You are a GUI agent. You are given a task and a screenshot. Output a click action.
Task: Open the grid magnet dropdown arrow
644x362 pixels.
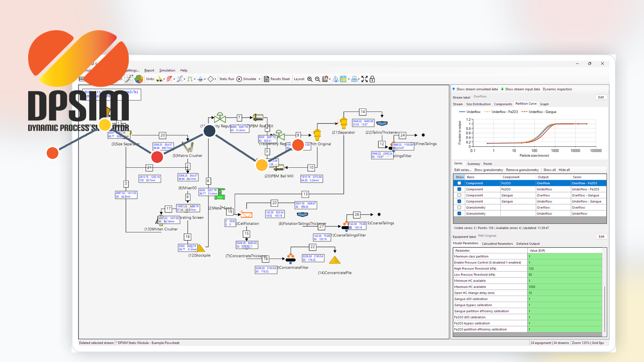tap(330, 79)
